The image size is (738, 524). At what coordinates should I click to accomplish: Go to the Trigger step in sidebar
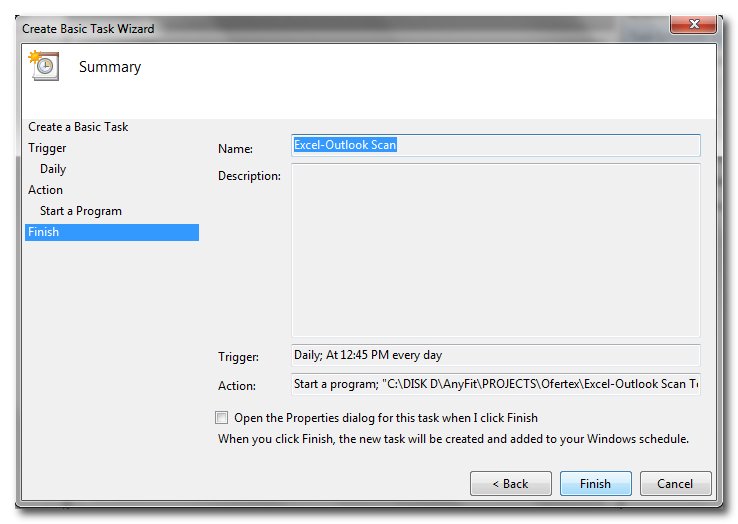47,148
